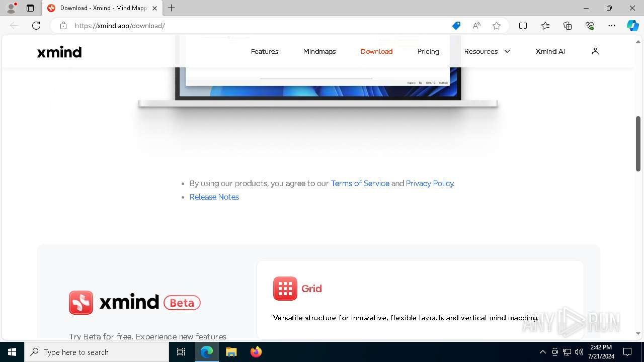Add this page to favorites with the star
The height and width of the screenshot is (362, 644).
[x=497, y=26]
